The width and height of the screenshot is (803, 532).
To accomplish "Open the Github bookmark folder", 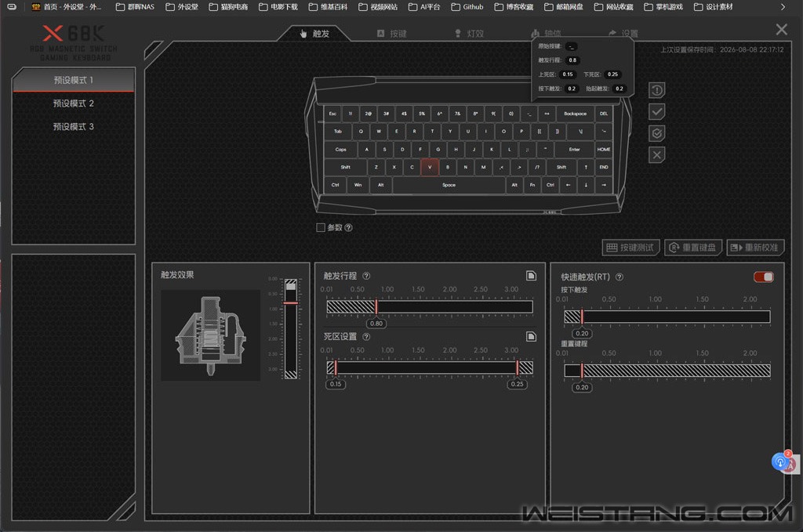I will click(467, 6).
